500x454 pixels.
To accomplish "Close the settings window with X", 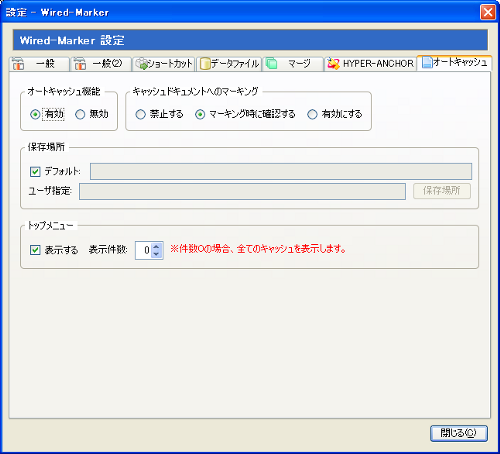I will pos(488,13).
